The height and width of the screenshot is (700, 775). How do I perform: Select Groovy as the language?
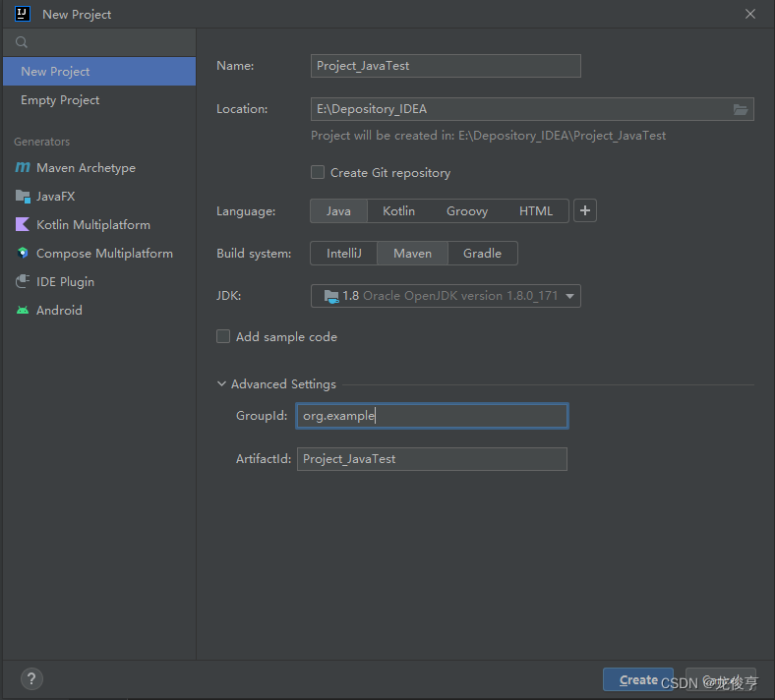click(467, 211)
